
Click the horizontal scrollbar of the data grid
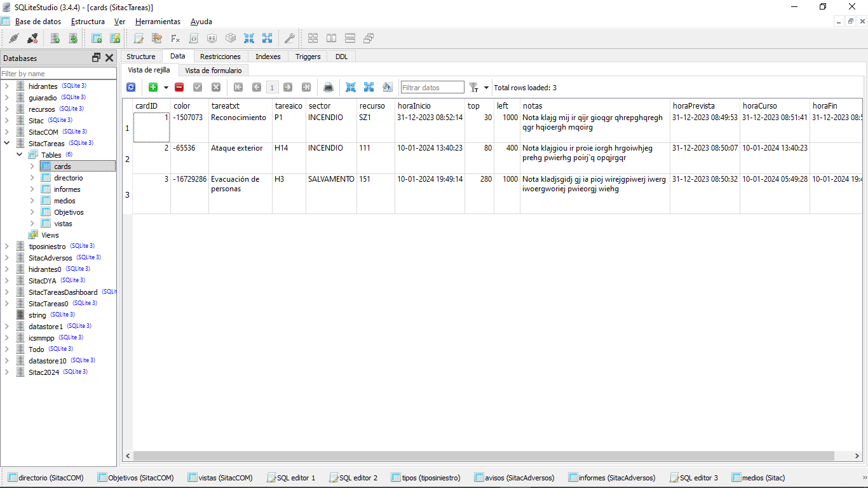click(484, 456)
